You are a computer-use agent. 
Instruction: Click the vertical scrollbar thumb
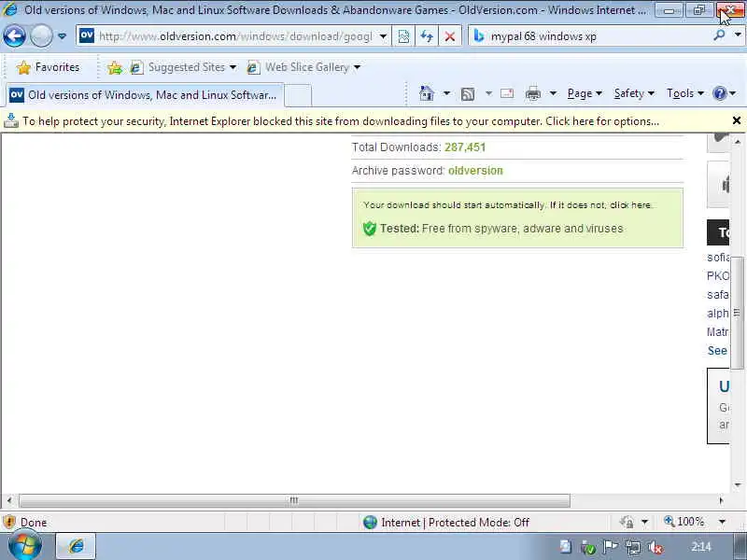coord(738,313)
